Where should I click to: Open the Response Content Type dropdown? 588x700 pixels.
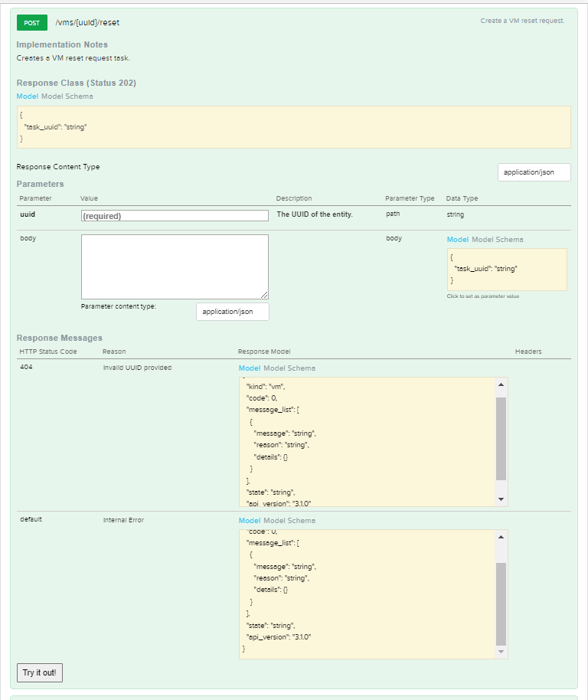[x=534, y=172]
